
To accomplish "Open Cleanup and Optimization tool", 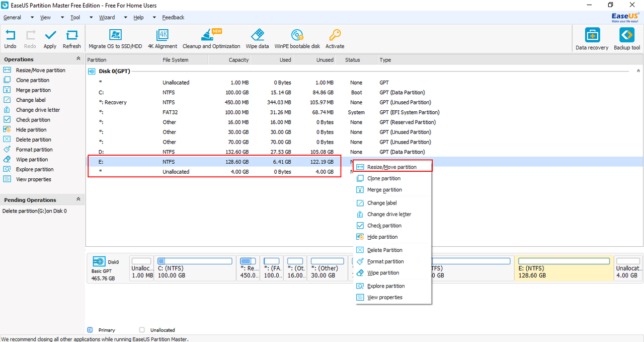I will 211,39.
